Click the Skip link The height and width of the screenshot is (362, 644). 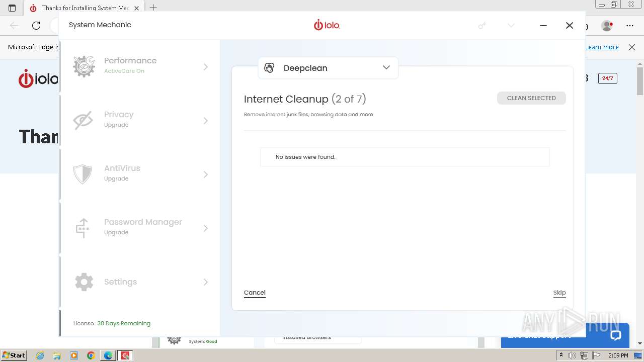(x=559, y=293)
